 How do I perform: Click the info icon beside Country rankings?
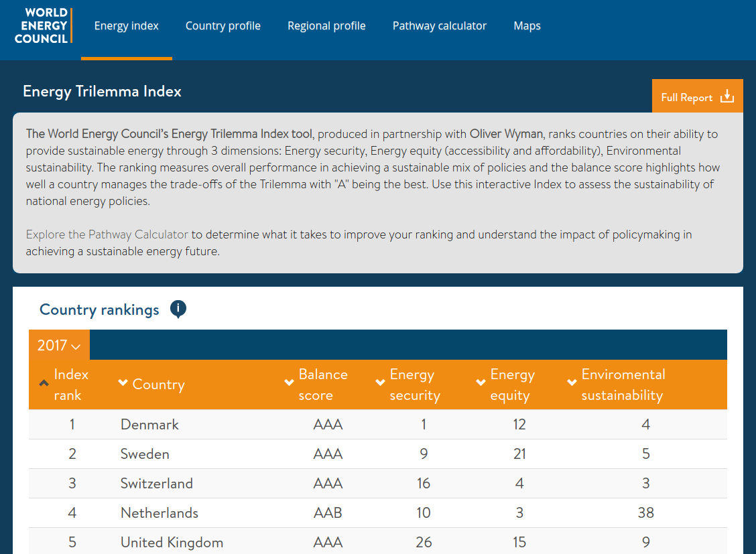178,309
